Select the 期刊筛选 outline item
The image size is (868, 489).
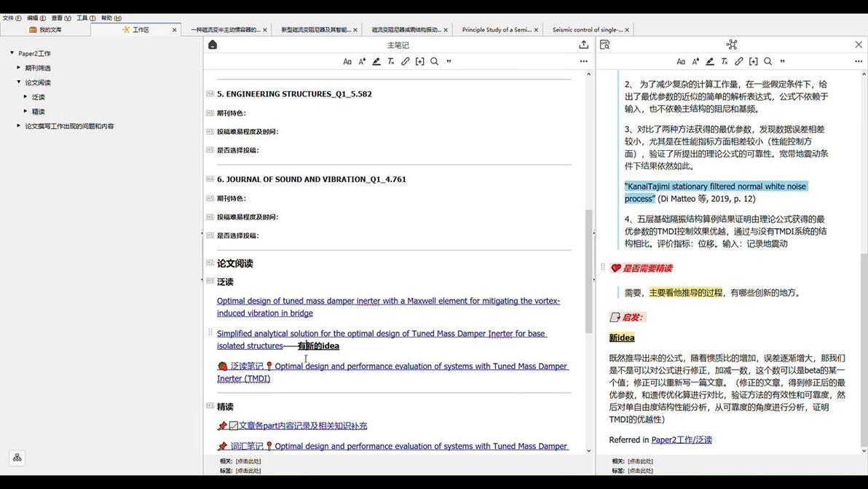pos(38,68)
